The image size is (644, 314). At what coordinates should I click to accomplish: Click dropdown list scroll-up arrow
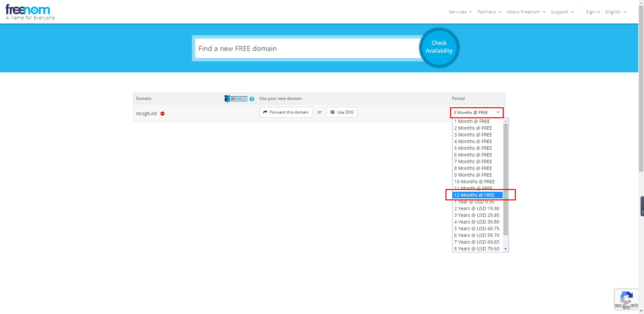505,121
